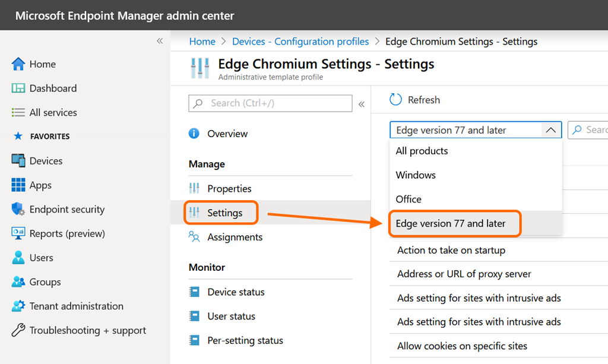Screen dimensions: 608x364
Task: Click the Refresh icon button
Action: coord(395,100)
